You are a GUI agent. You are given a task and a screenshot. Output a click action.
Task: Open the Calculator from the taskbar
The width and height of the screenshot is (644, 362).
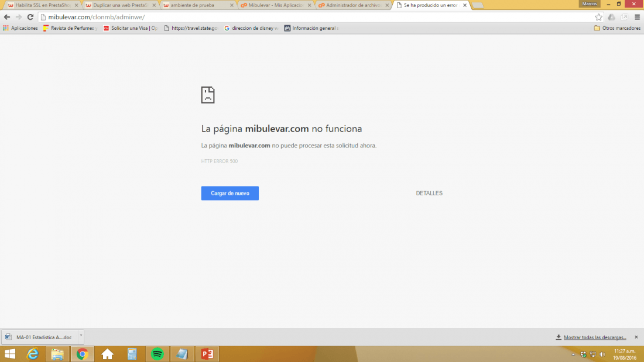(132, 354)
